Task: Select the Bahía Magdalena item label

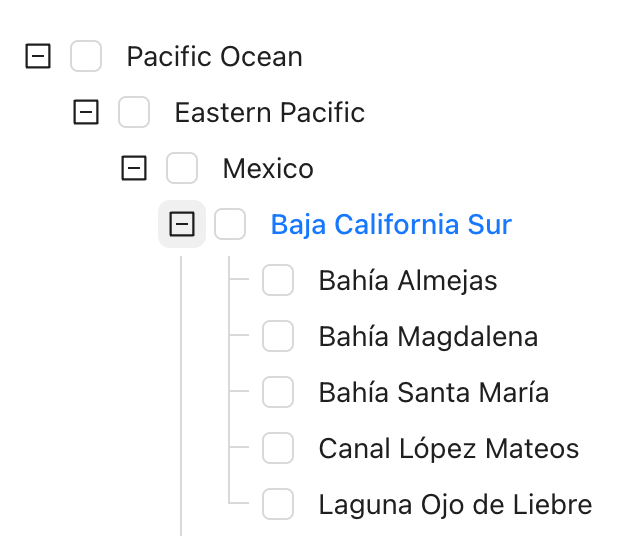Action: coord(428,337)
